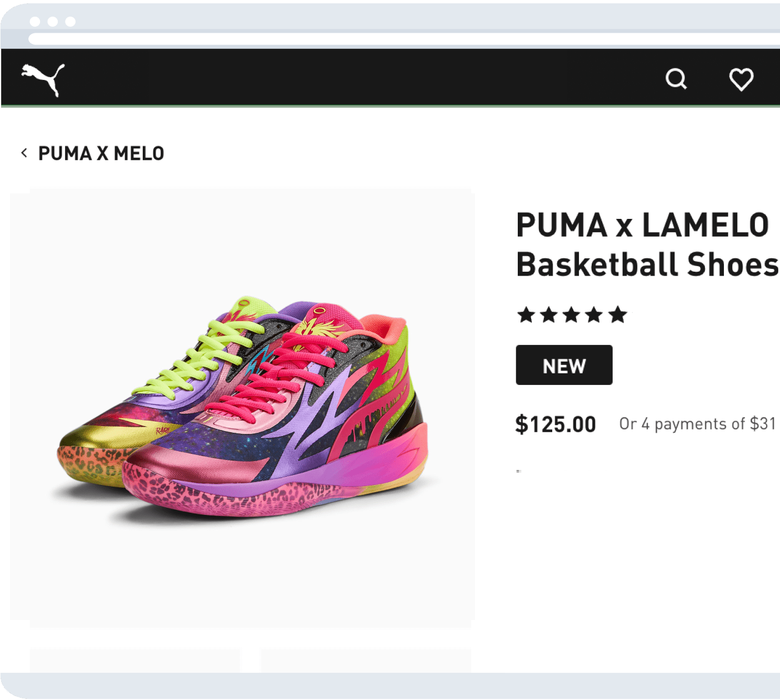Click the third star in the rating
Screen dimensions: 780x700
coord(572,315)
